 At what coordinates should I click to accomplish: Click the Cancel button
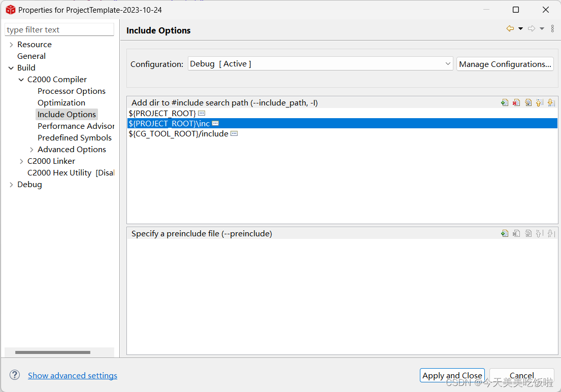521,375
